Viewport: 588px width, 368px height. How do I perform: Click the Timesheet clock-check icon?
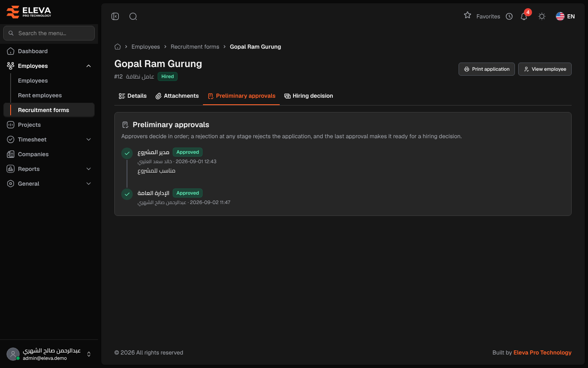[11, 139]
